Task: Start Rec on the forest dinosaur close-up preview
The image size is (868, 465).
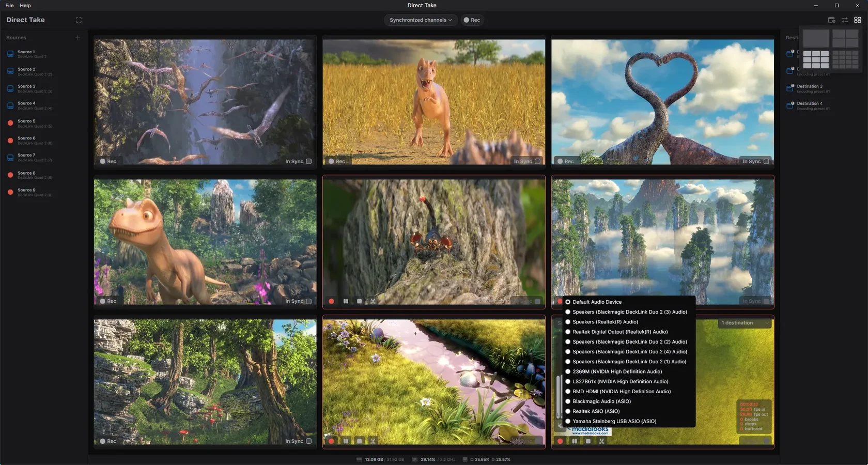Action: tap(108, 301)
